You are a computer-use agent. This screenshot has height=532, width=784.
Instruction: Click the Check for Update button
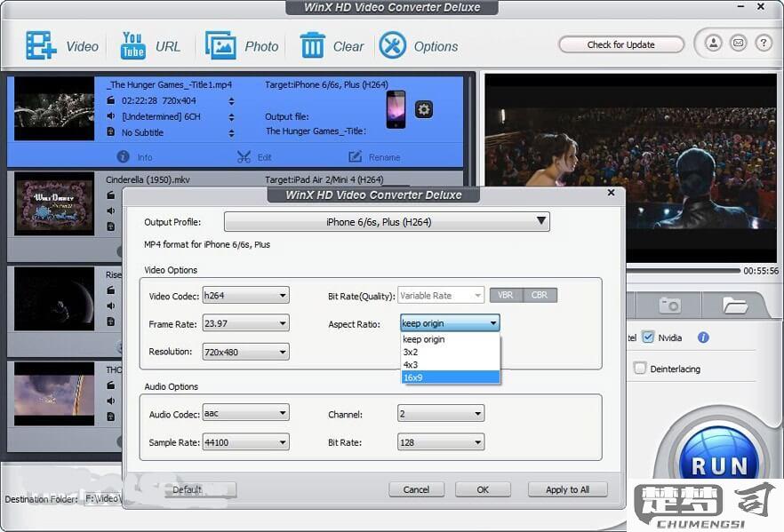[x=621, y=44]
